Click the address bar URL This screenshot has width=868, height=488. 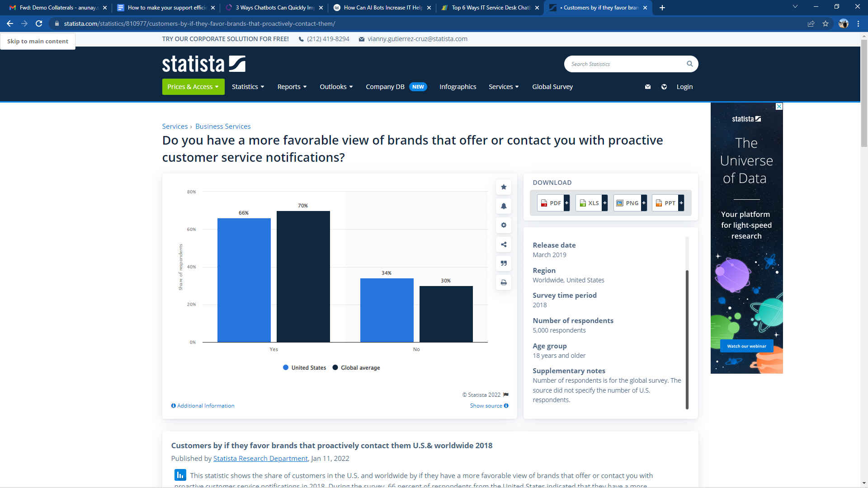(199, 23)
